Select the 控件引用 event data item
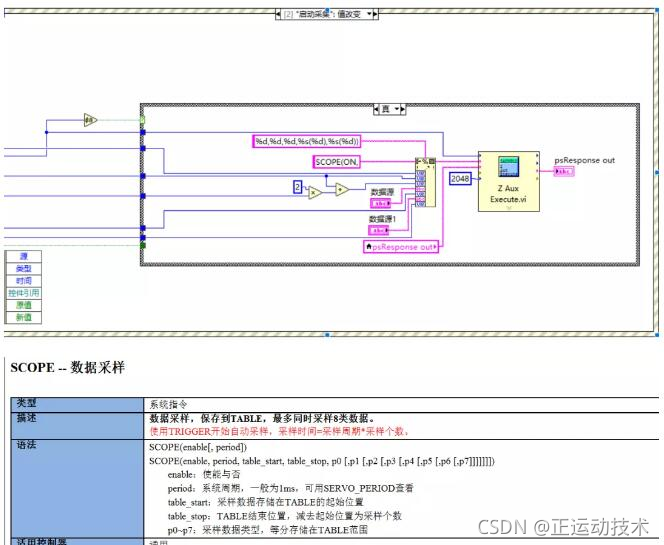This screenshot has height=545, width=664. tap(24, 293)
